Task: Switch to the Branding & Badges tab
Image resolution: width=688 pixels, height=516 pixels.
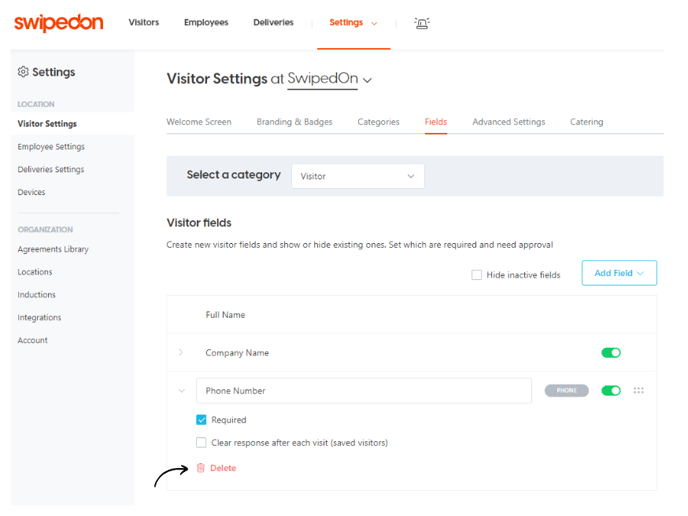Action: tap(294, 122)
